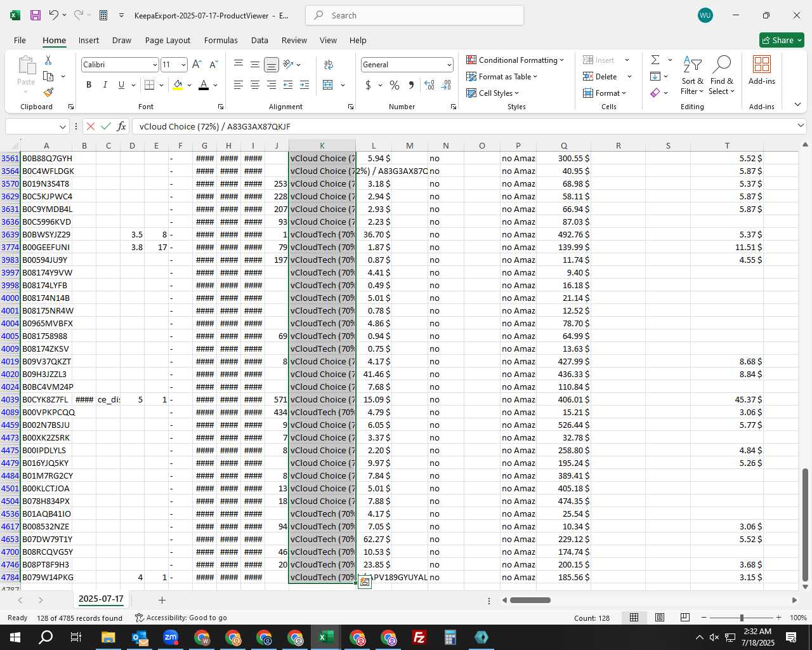Switch to Page Break Preview icon
The width and height of the screenshot is (812, 650).
685,618
